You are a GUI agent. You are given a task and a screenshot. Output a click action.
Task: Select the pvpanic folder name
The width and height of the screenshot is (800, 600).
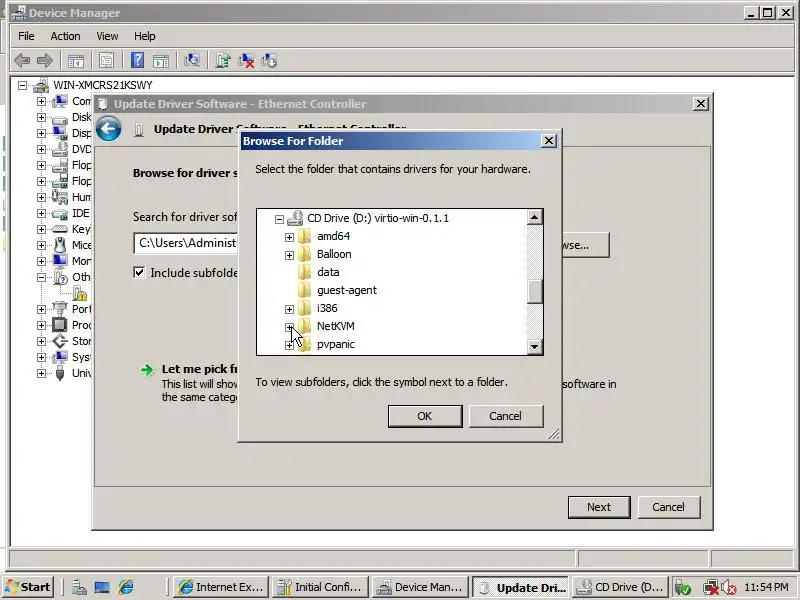pos(336,344)
